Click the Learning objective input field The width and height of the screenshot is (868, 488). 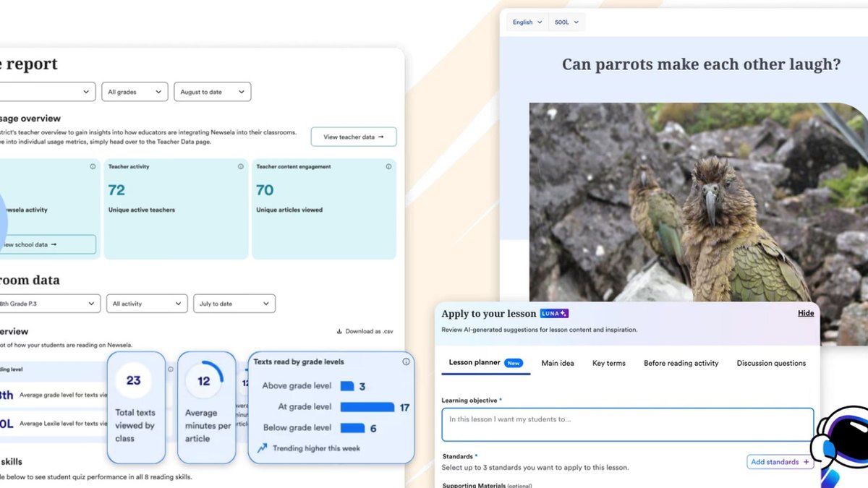[x=628, y=424]
